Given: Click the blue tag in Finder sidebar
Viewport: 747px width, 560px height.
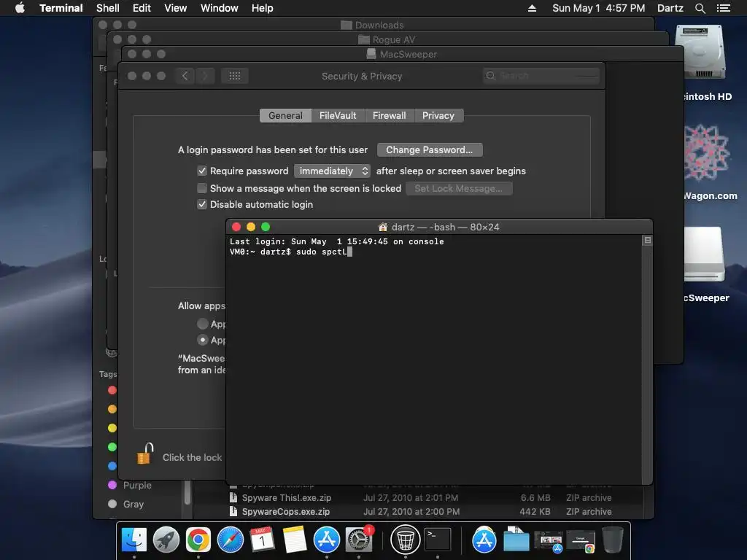Looking at the screenshot, I should point(112,466).
